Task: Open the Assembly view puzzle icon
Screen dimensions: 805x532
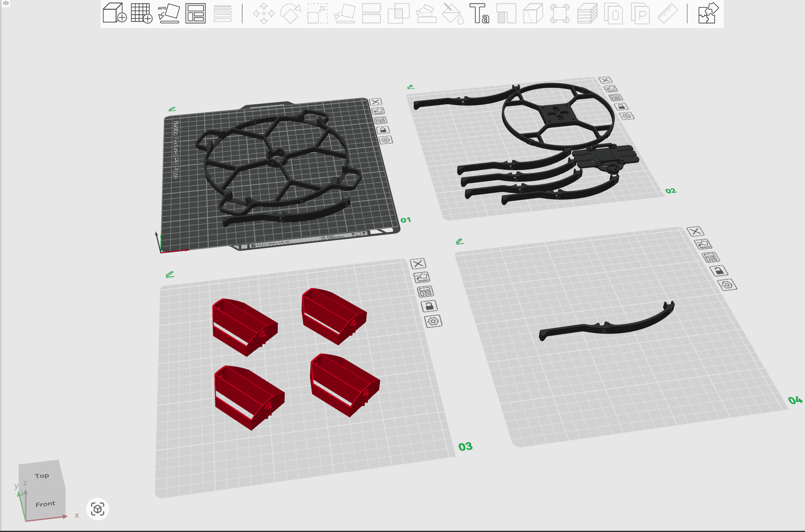Action: tap(708, 13)
